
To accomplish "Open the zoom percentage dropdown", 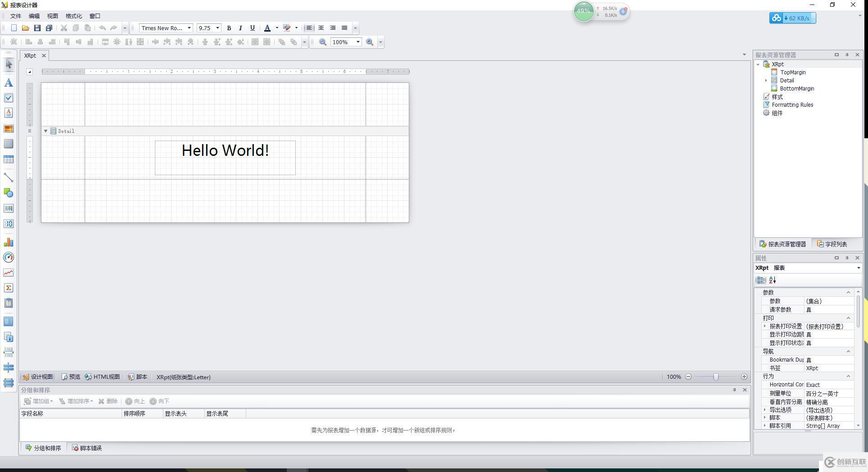I will coord(358,42).
